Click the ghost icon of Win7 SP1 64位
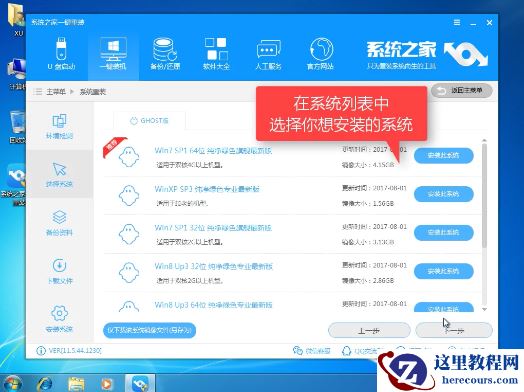Screen dimensions: 524x392 click(129, 157)
